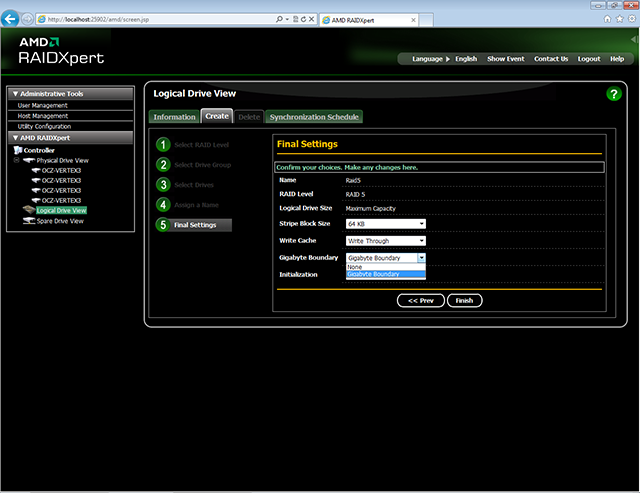Click the Finish button
The image size is (640, 493).
click(x=464, y=300)
